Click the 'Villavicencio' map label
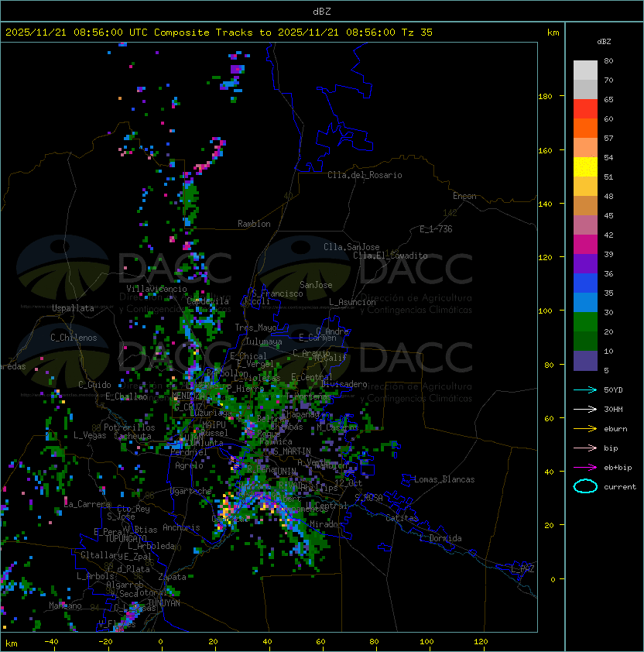The image size is (644, 652). coord(156,289)
